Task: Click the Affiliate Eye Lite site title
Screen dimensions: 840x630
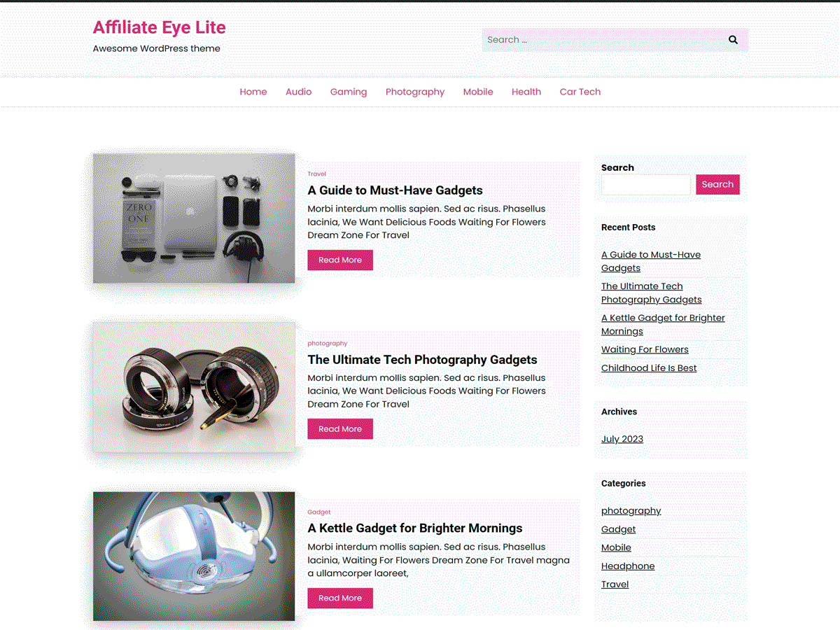Action: coord(159,27)
